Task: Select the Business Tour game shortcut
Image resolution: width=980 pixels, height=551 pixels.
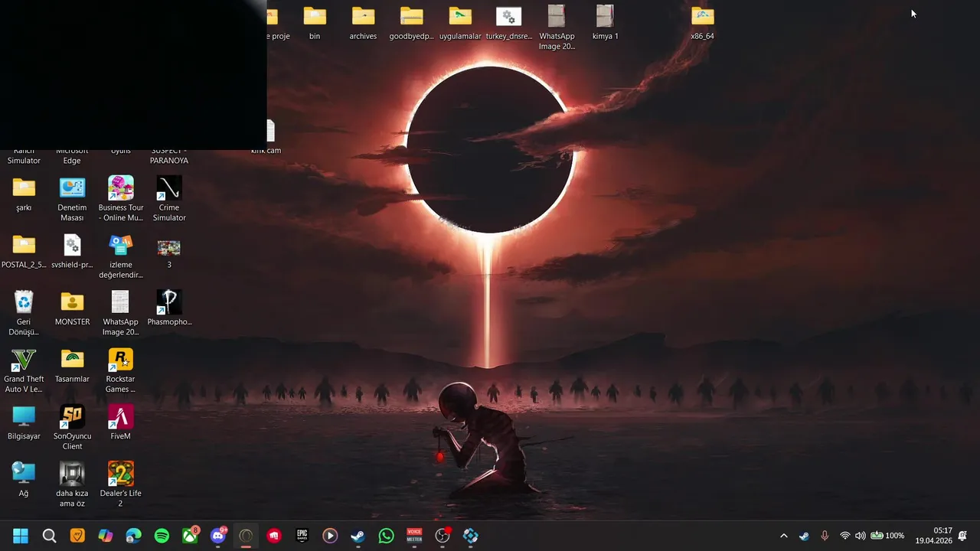Action: pos(120,199)
